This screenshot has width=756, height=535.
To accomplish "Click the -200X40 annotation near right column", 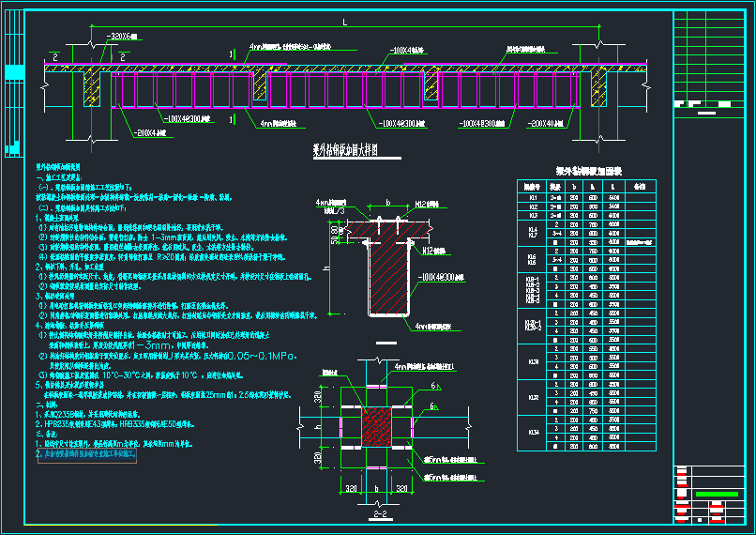I will click(545, 123).
